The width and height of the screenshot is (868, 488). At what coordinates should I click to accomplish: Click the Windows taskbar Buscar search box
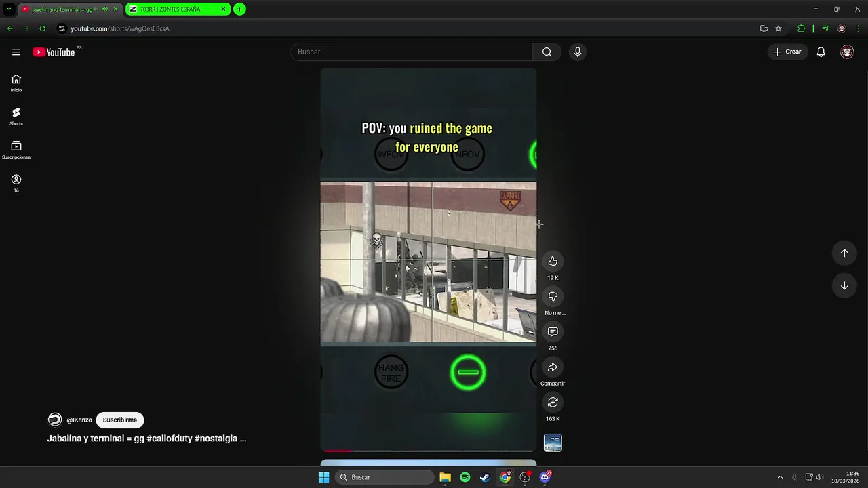[384, 477]
